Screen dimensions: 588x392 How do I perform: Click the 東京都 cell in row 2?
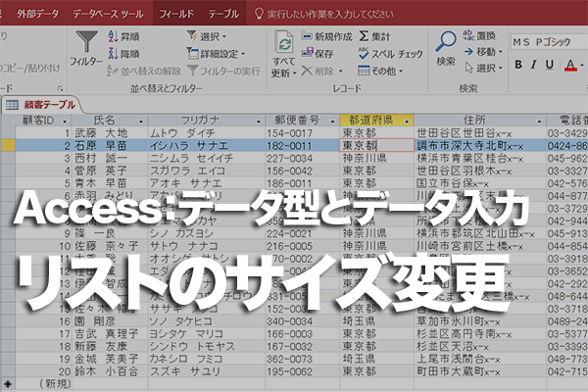click(x=376, y=146)
